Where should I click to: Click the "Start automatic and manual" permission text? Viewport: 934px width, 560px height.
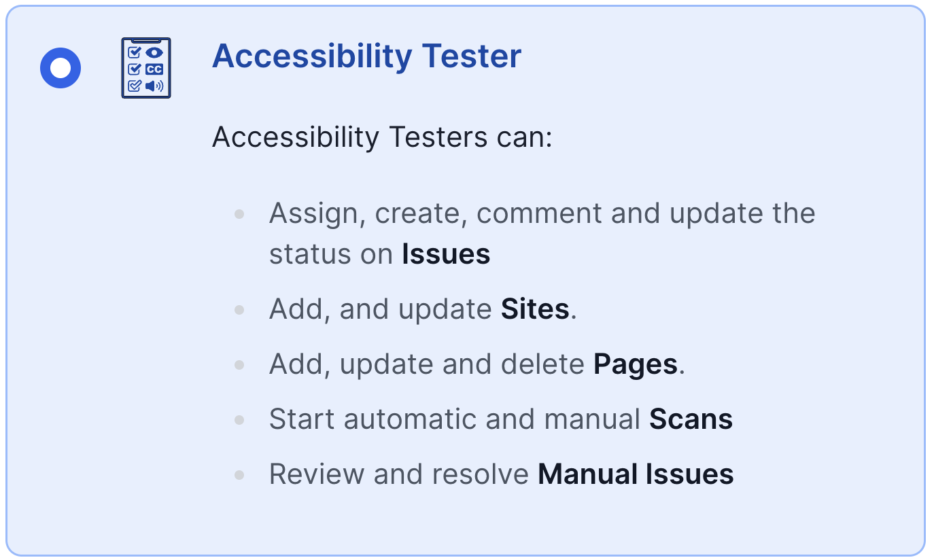click(x=455, y=419)
